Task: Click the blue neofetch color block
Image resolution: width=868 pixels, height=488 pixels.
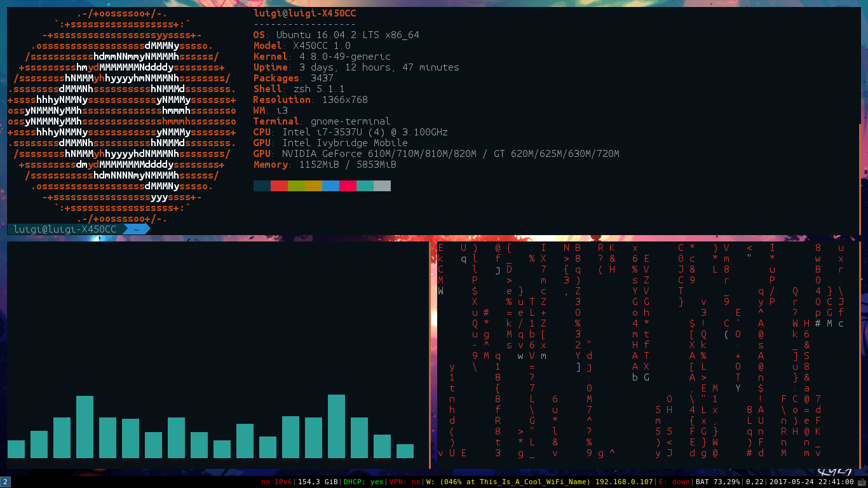Action: pyautogui.click(x=330, y=186)
